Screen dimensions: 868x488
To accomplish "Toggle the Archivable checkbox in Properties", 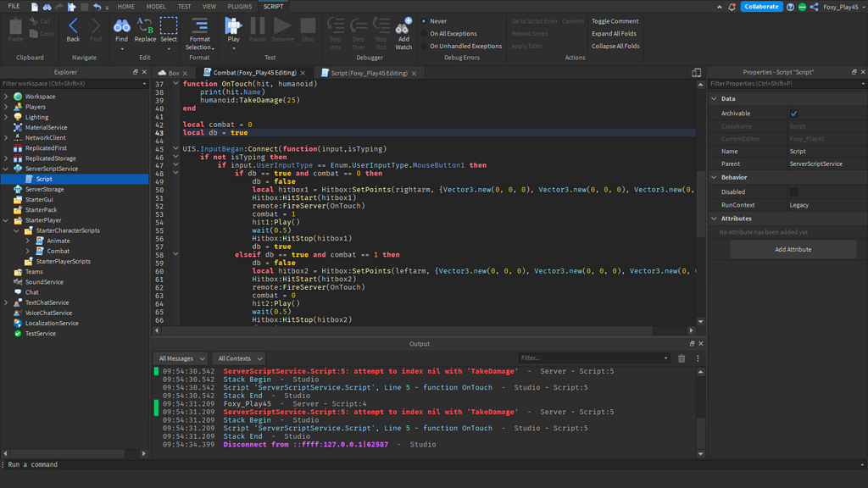I will tap(793, 113).
